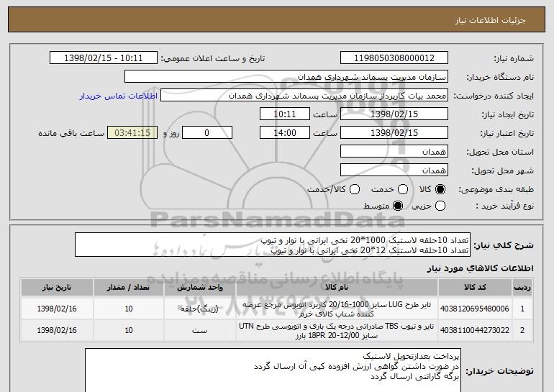Click the استان محل تحویل field
The width and height of the screenshot is (554, 392).
(x=394, y=152)
